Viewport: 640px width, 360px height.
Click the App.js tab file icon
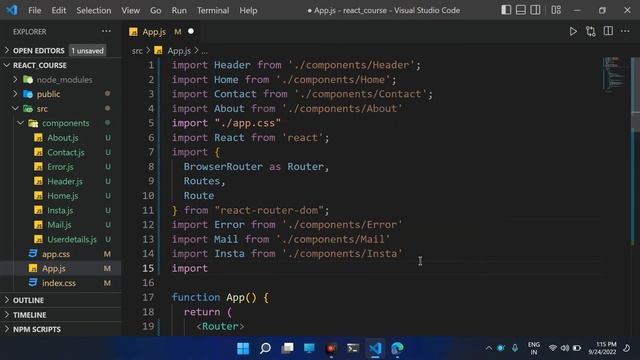tap(133, 32)
